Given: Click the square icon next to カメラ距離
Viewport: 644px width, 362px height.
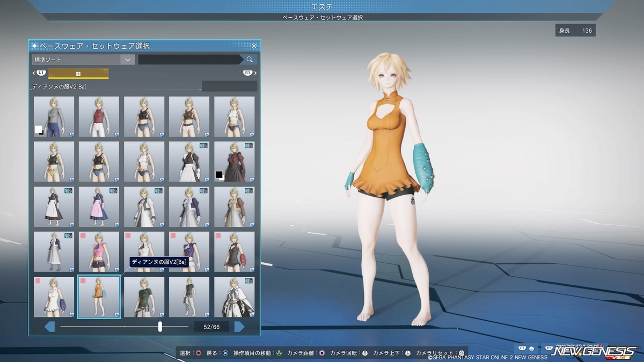Looking at the screenshot, I should tap(322, 353).
